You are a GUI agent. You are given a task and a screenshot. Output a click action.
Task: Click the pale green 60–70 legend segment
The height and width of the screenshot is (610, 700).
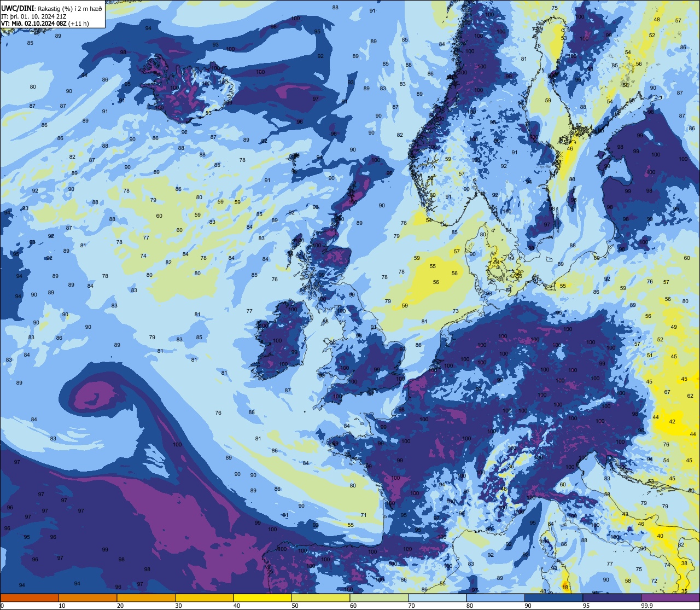(x=379, y=597)
